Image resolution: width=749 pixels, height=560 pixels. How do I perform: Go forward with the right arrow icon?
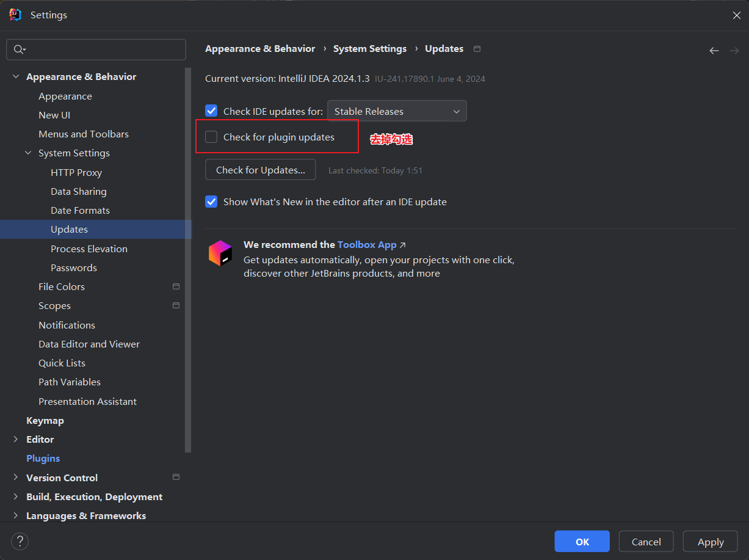click(734, 51)
